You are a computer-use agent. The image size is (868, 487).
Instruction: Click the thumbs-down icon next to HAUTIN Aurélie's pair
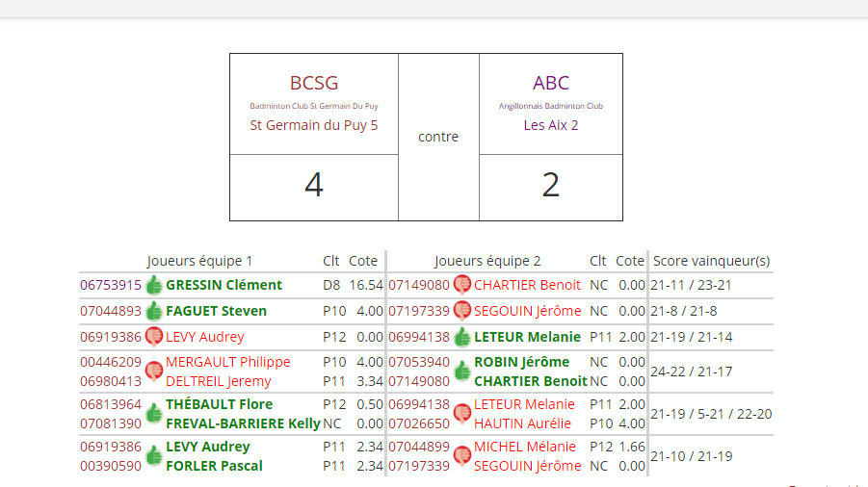pyautogui.click(x=462, y=414)
